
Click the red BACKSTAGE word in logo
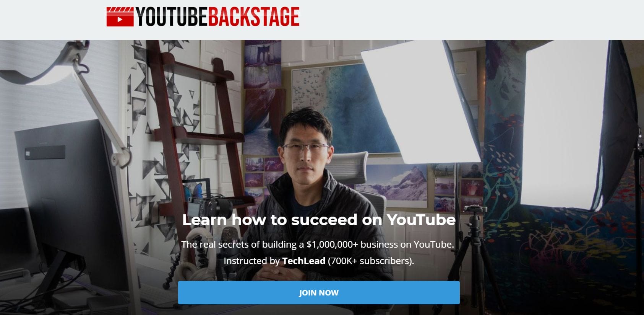tap(254, 17)
